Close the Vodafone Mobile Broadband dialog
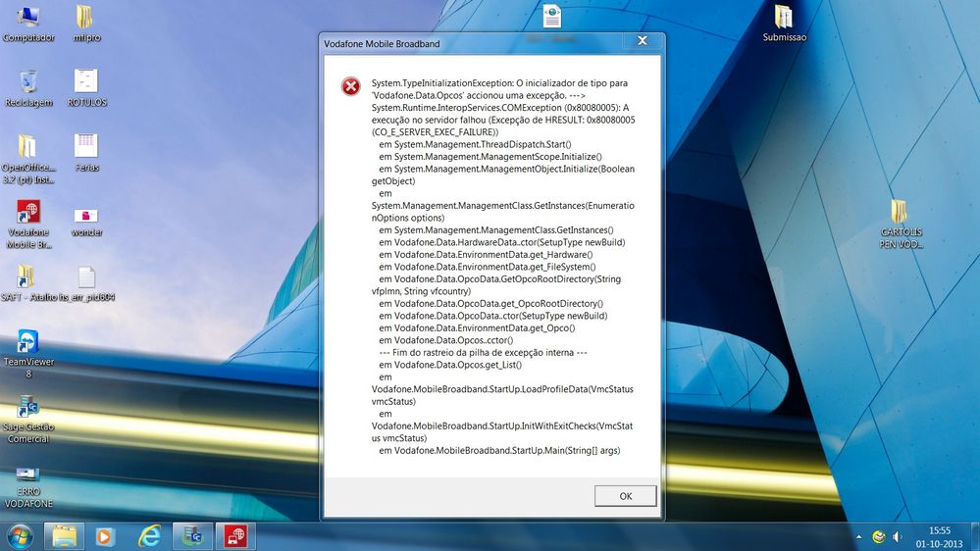 (642, 41)
